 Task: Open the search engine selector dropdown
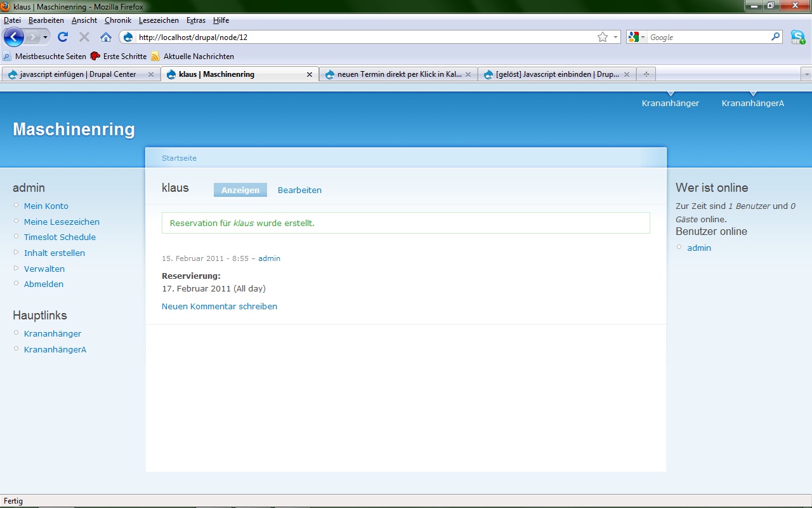[636, 37]
